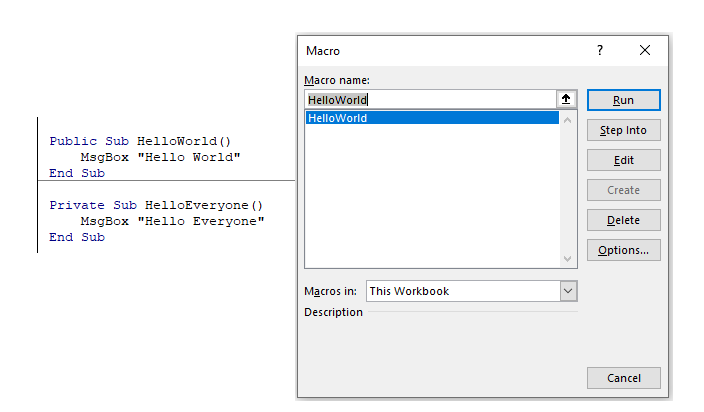Click the greyed-out Create button
Screen dimensions: 704x412
623,190
